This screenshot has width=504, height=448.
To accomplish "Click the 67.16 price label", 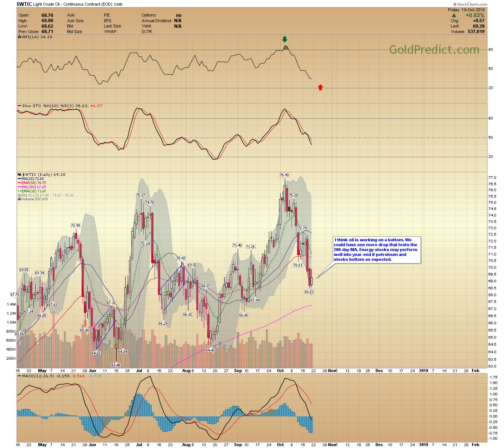I will point(111,303).
